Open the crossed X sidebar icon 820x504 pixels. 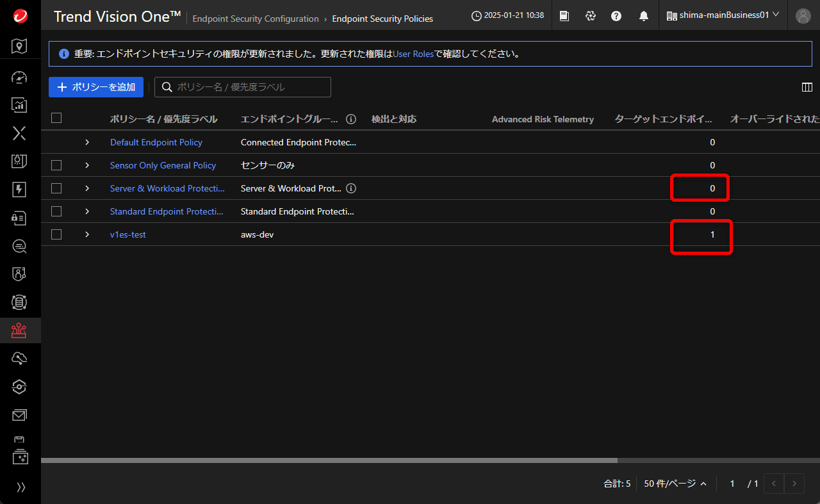[20, 133]
